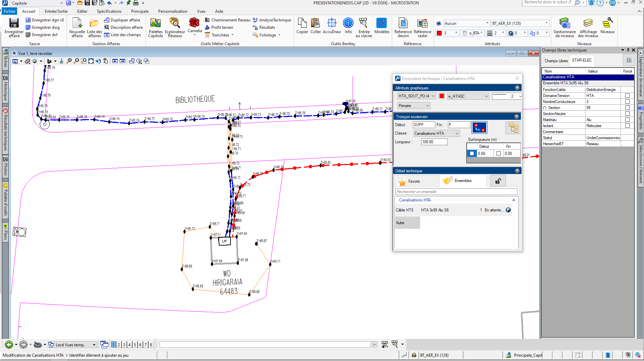Open Référence dessin
The width and height of the screenshot is (644, 361).
[x=403, y=27]
